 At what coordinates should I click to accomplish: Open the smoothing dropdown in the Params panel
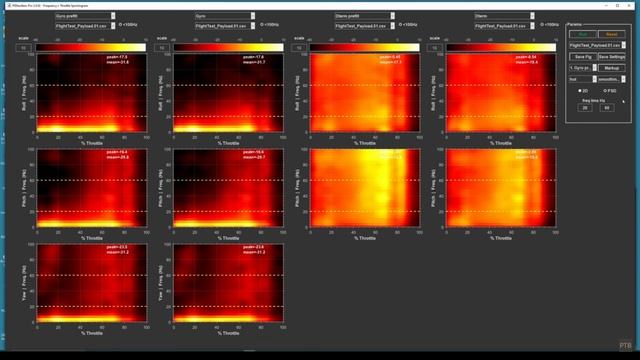point(611,79)
